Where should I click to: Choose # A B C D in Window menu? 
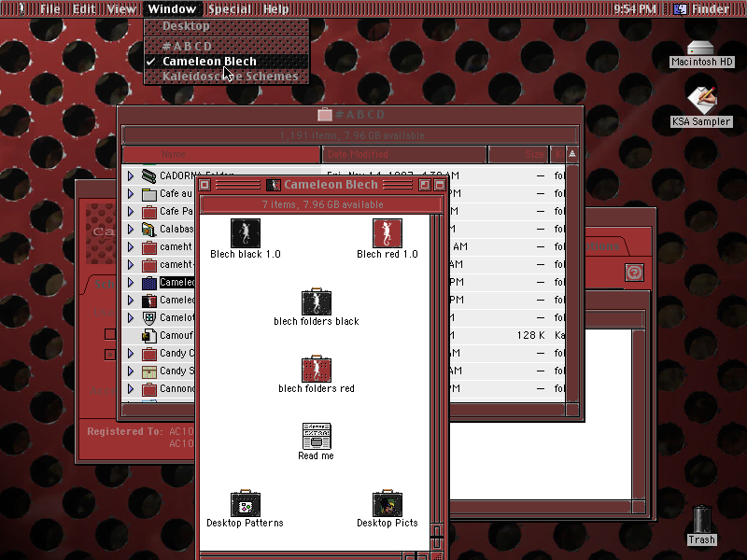coord(227,46)
